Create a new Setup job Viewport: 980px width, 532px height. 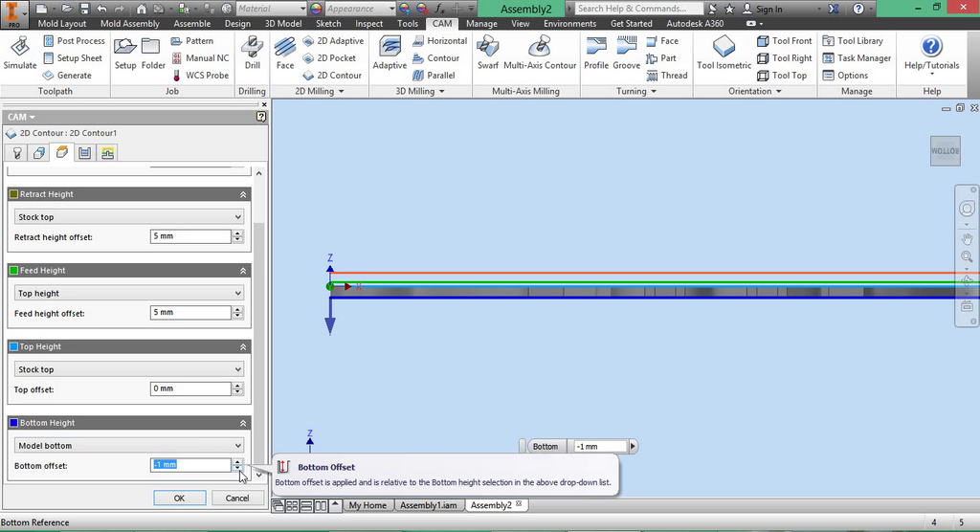click(125, 53)
